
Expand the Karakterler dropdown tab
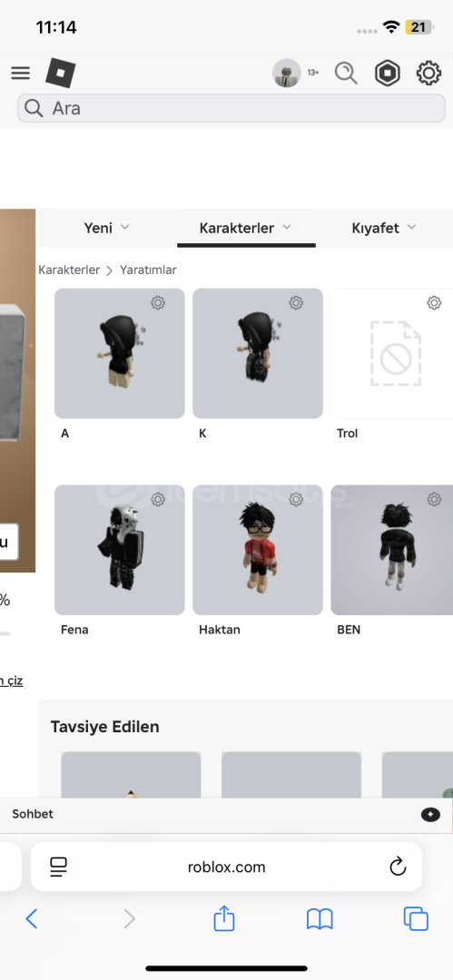[246, 228]
